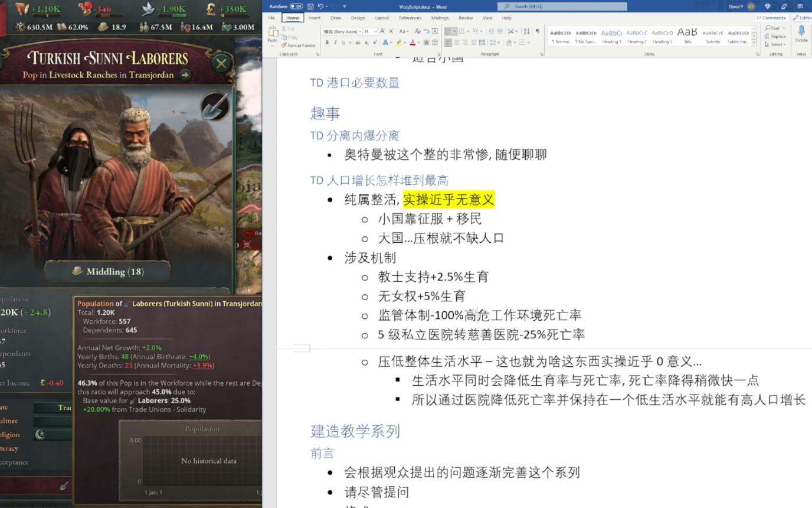The height and width of the screenshot is (508, 812).
Task: Click the laborer shovel profession icon
Action: pos(215,107)
